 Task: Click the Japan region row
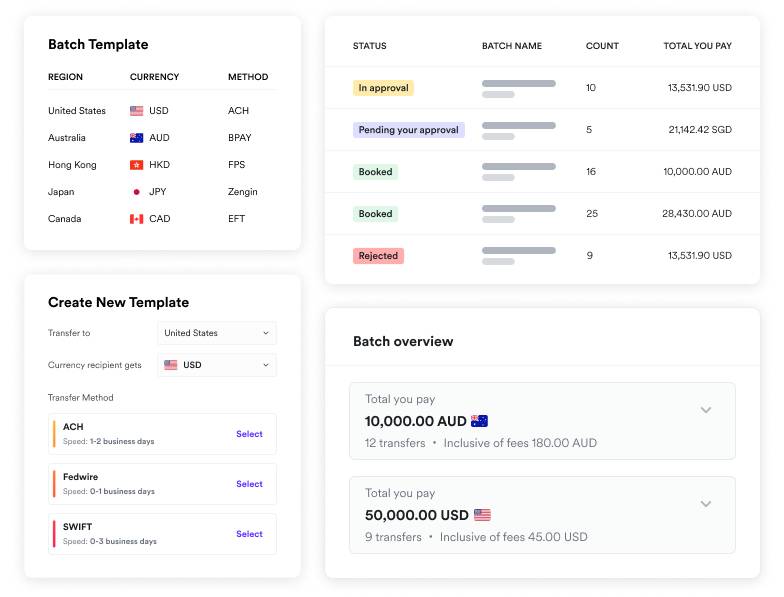pos(162,192)
